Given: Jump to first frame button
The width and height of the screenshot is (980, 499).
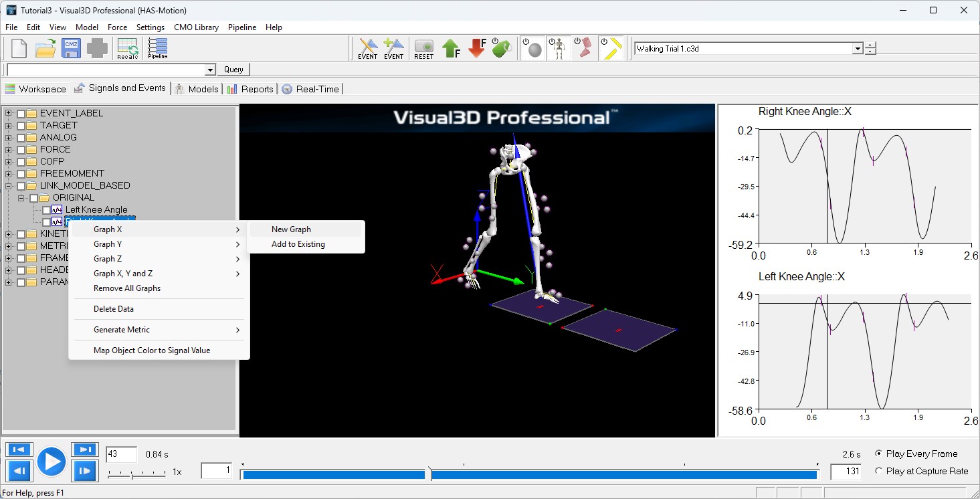Looking at the screenshot, I should point(19,450).
